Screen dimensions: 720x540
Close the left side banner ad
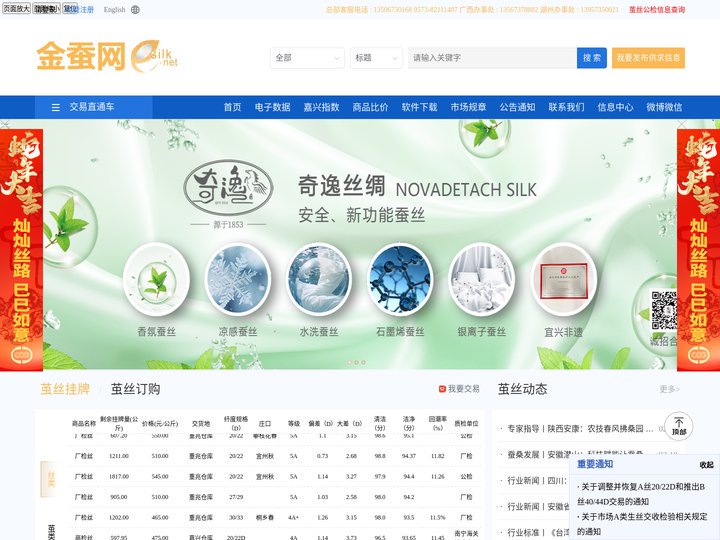(5, 124)
